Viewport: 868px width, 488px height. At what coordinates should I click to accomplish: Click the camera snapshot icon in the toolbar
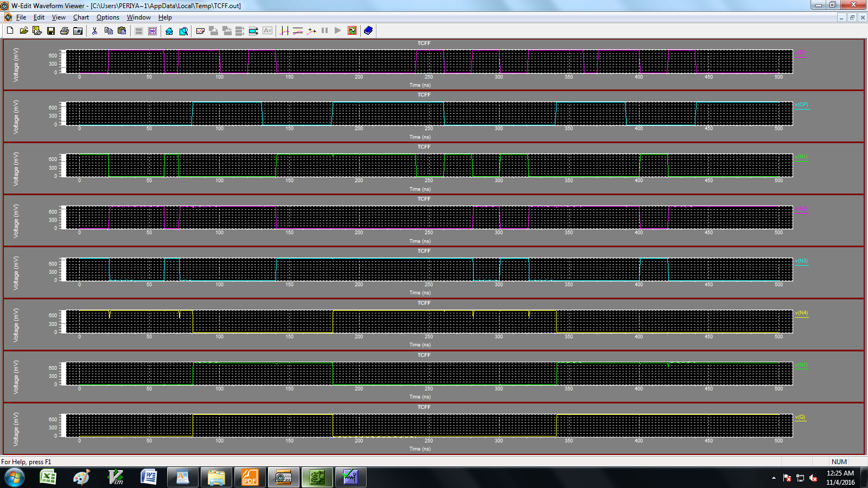[78, 31]
